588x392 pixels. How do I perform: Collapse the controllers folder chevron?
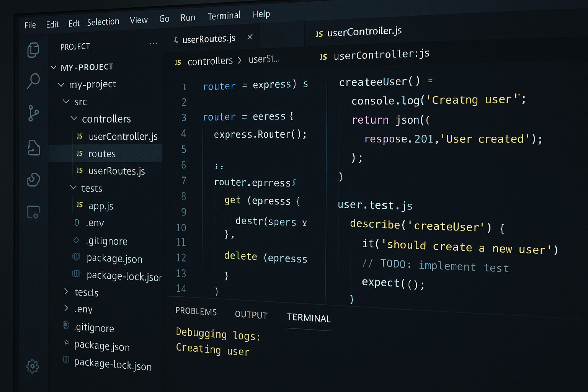point(74,119)
